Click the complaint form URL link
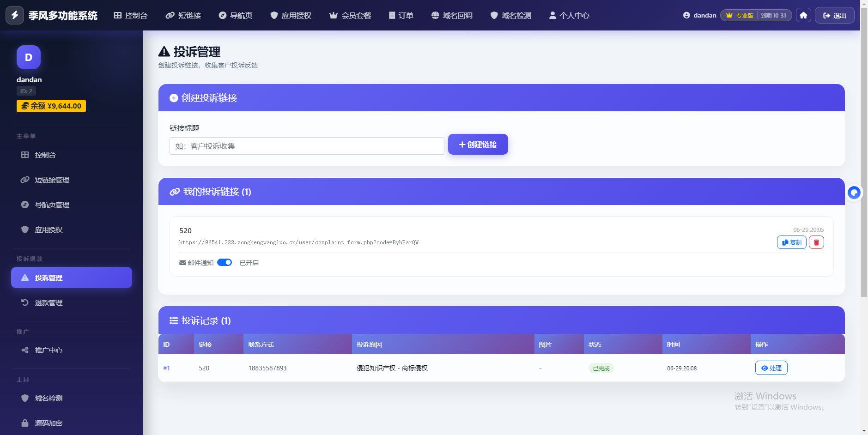The width and height of the screenshot is (868, 435). point(299,242)
